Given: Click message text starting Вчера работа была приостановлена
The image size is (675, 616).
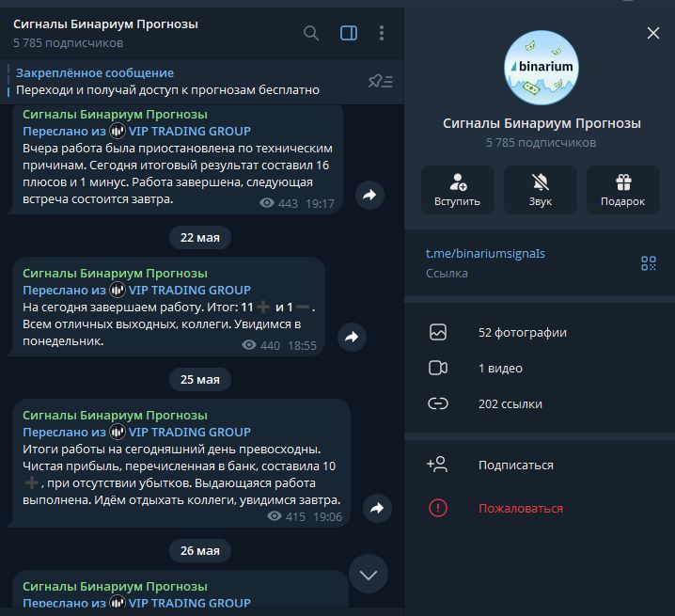Looking at the screenshot, I should [x=178, y=174].
